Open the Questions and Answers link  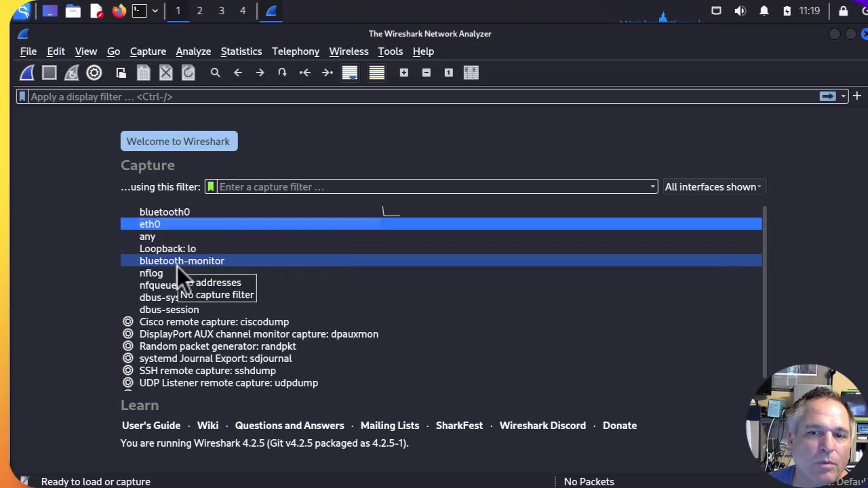290,426
